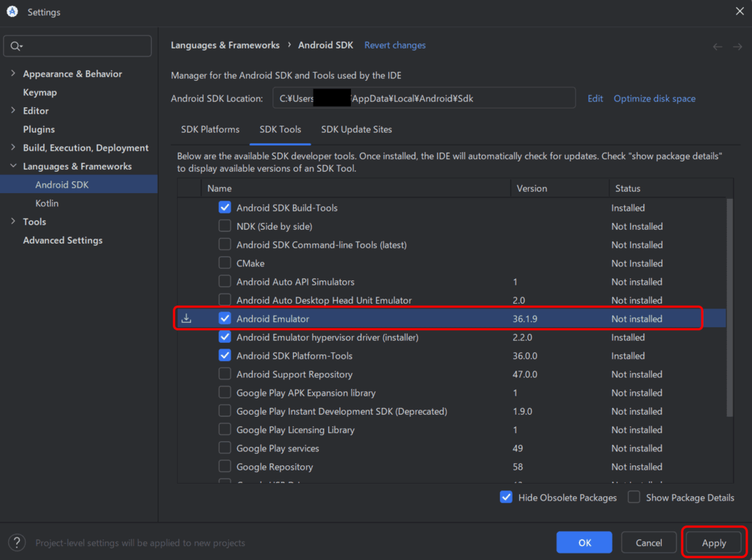752x560 pixels.
Task: Click Google Repository version 58
Action: tap(518, 467)
